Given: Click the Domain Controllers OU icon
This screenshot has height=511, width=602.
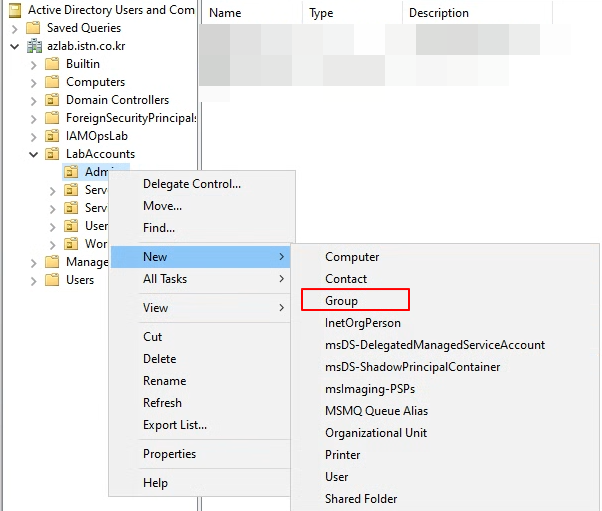Looking at the screenshot, I should tap(52, 100).
